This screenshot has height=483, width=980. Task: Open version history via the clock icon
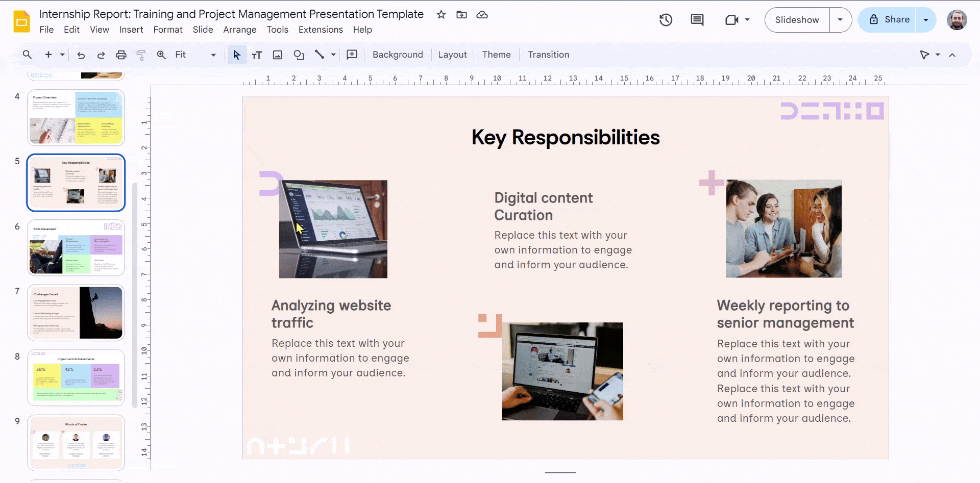click(x=666, y=20)
